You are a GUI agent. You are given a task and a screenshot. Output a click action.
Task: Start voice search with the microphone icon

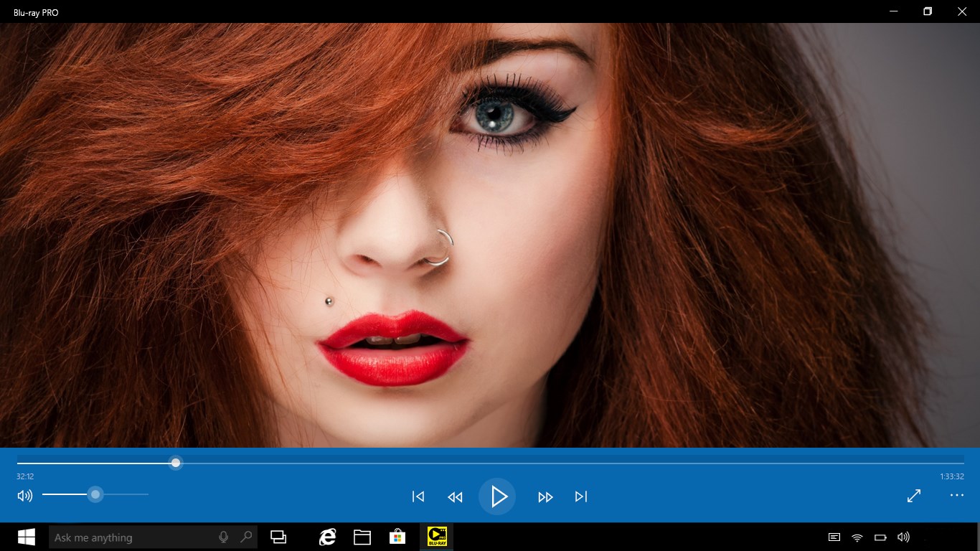coord(224,537)
